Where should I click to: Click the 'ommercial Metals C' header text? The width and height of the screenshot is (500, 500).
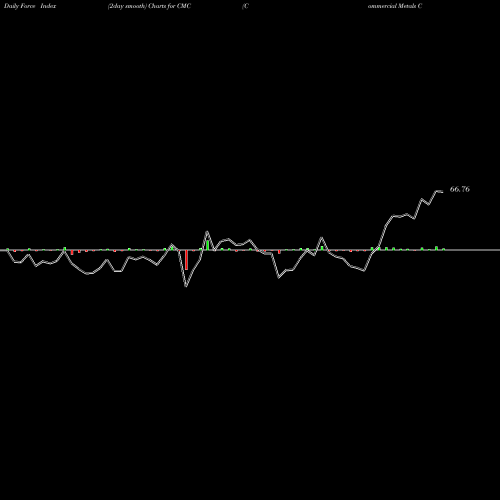pyautogui.click(x=395, y=6)
